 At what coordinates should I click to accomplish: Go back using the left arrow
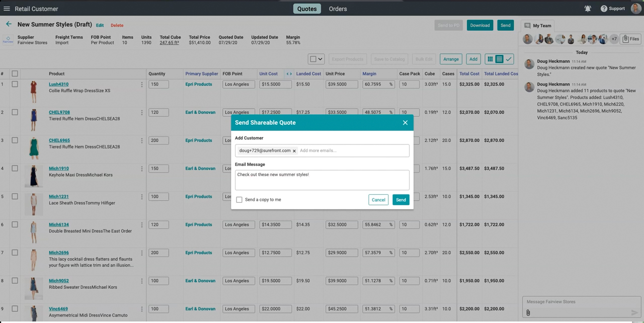[x=9, y=24]
